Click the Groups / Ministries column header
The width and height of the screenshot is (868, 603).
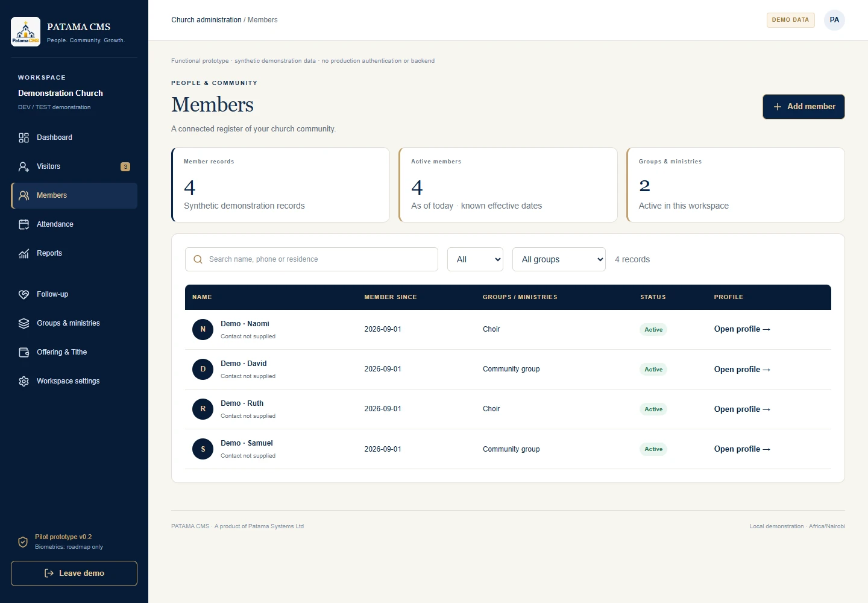pyautogui.click(x=520, y=297)
